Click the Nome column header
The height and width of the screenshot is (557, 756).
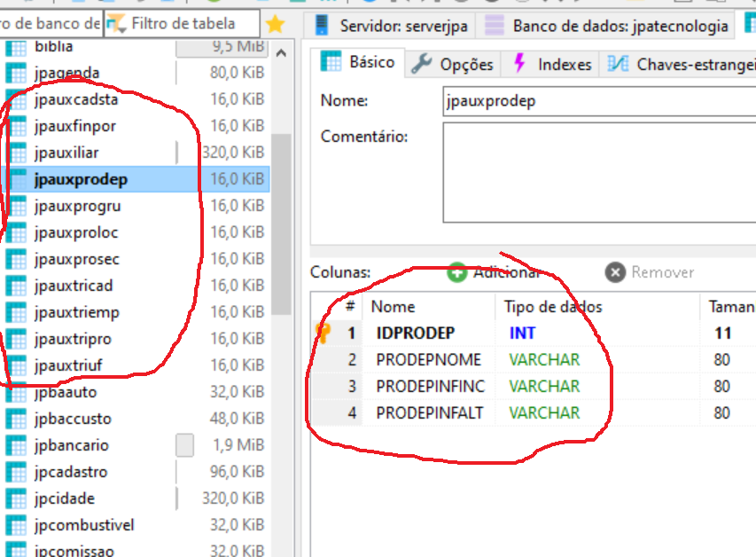393,307
